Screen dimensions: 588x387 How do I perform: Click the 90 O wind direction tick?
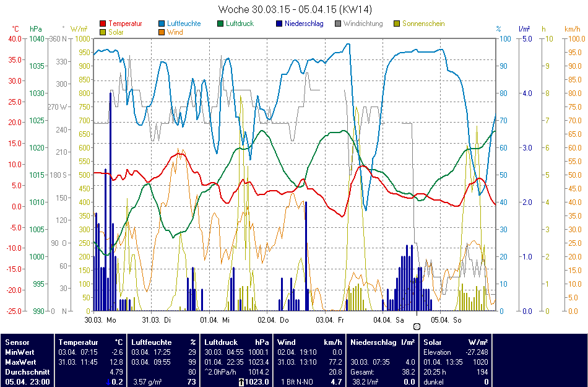(x=59, y=243)
